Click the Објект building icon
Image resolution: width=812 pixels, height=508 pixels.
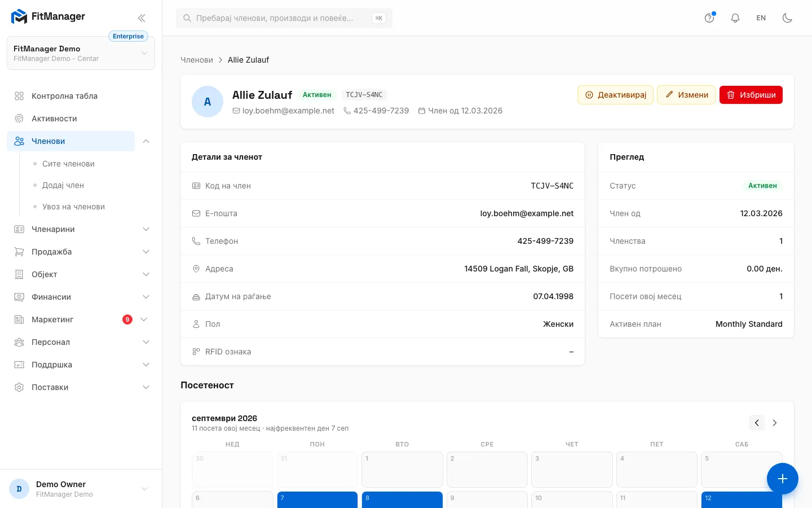coord(19,274)
